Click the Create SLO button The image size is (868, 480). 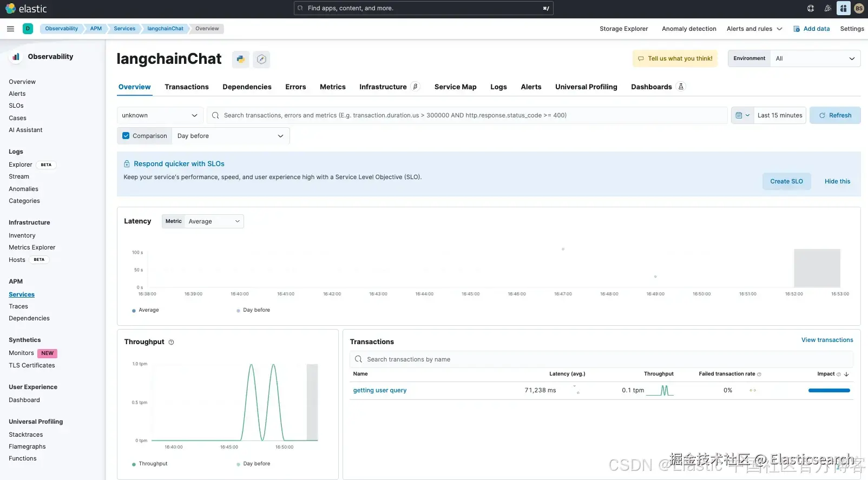(x=786, y=181)
